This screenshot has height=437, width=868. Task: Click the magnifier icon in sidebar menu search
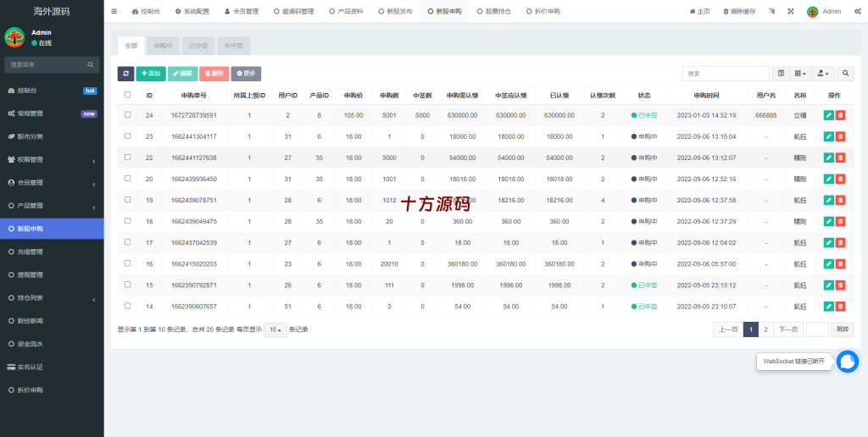point(90,64)
